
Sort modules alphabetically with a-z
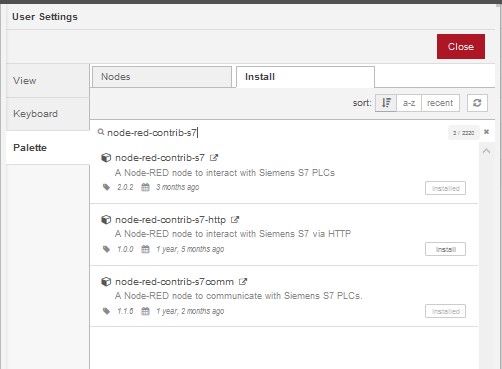pos(409,103)
